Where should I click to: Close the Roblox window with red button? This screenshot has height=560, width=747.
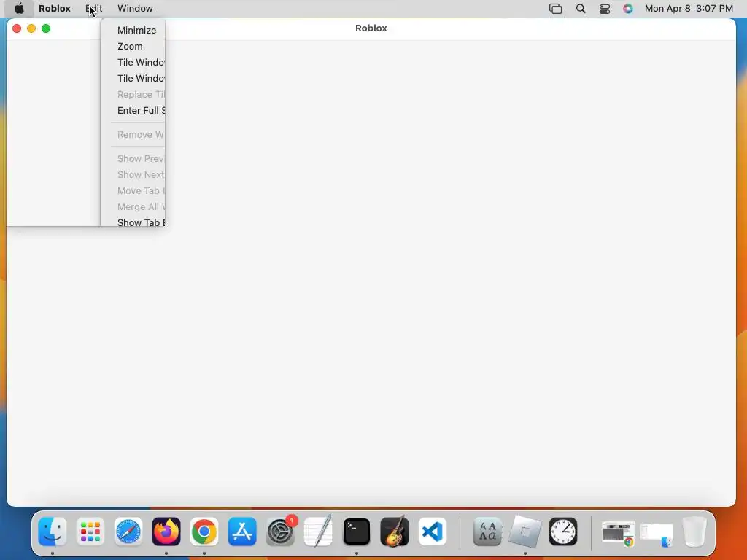tap(17, 28)
